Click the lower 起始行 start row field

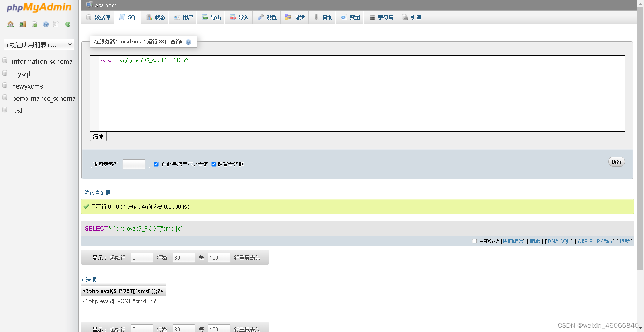142,329
